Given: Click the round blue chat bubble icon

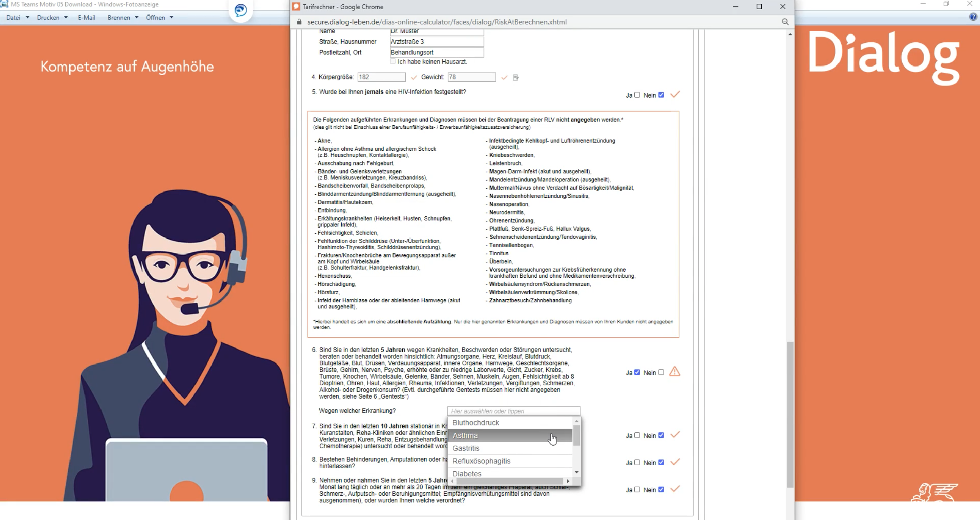Looking at the screenshot, I should click(x=241, y=10).
